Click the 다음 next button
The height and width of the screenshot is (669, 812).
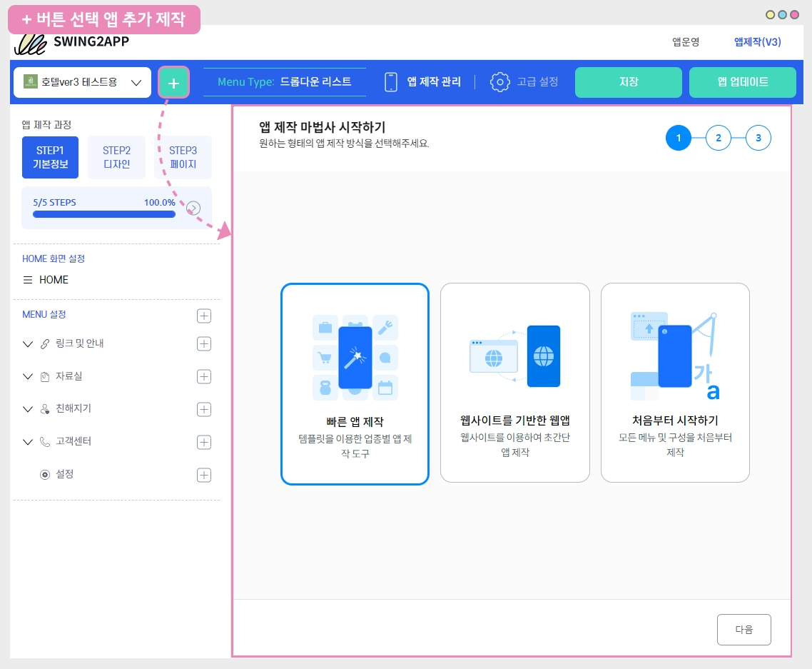(x=744, y=630)
